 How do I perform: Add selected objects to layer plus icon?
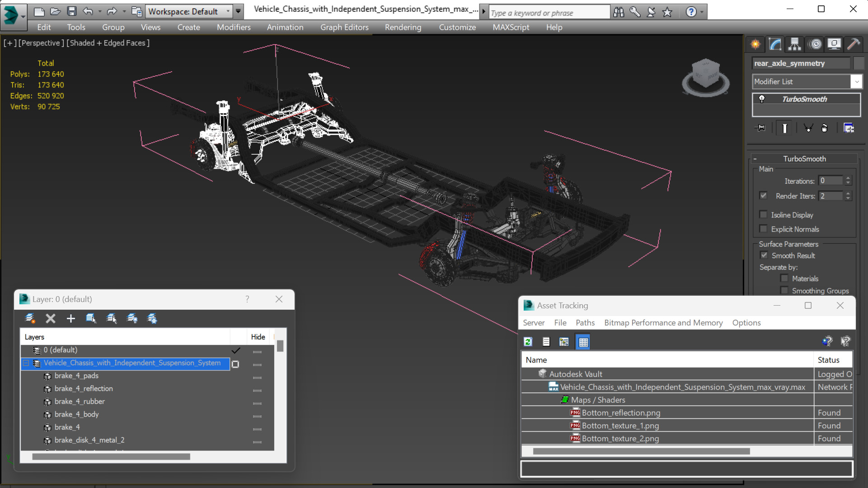pyautogui.click(x=70, y=318)
